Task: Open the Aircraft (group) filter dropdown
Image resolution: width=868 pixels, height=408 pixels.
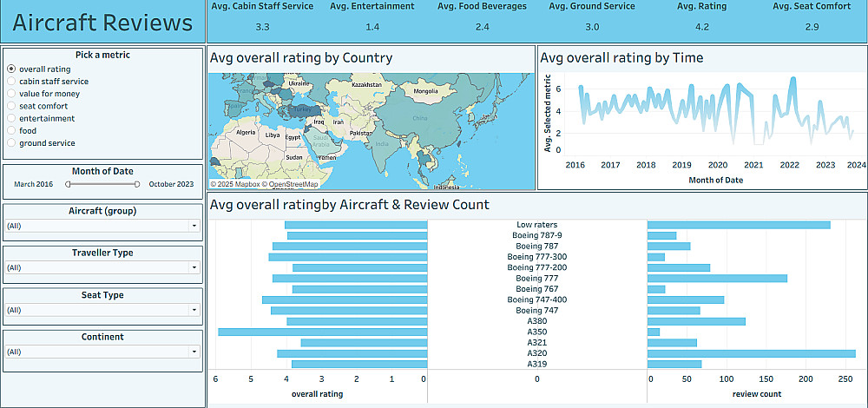Action: coord(102,226)
